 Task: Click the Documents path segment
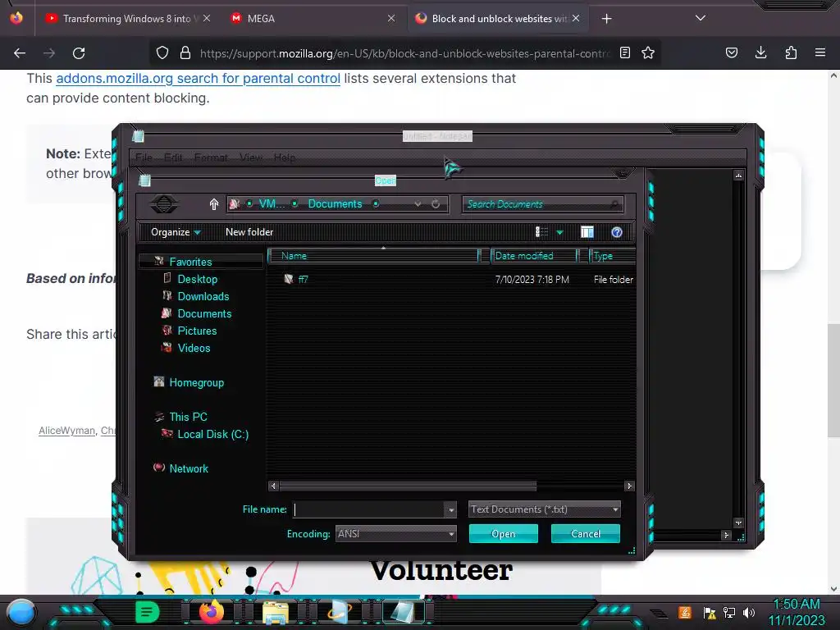[x=335, y=204]
